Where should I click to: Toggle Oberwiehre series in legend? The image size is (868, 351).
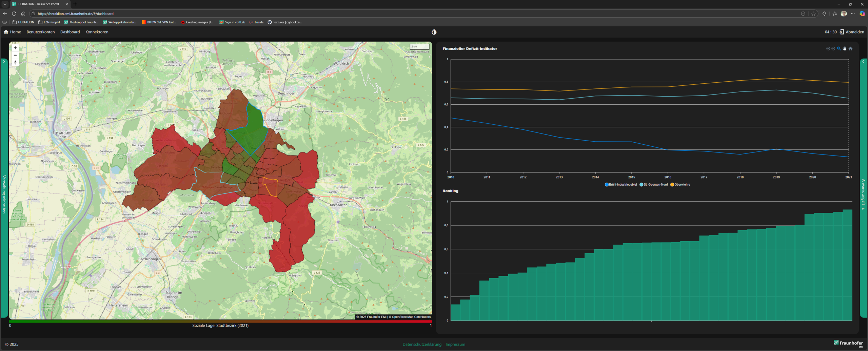[680, 185]
